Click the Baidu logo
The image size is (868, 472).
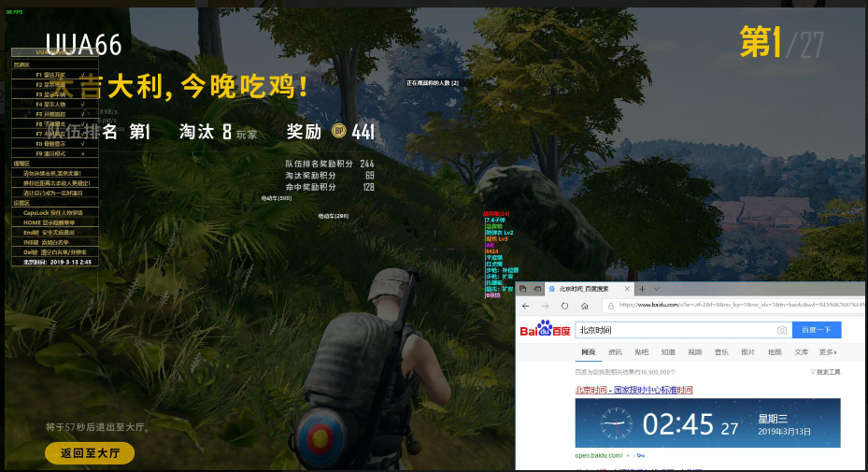pos(545,328)
